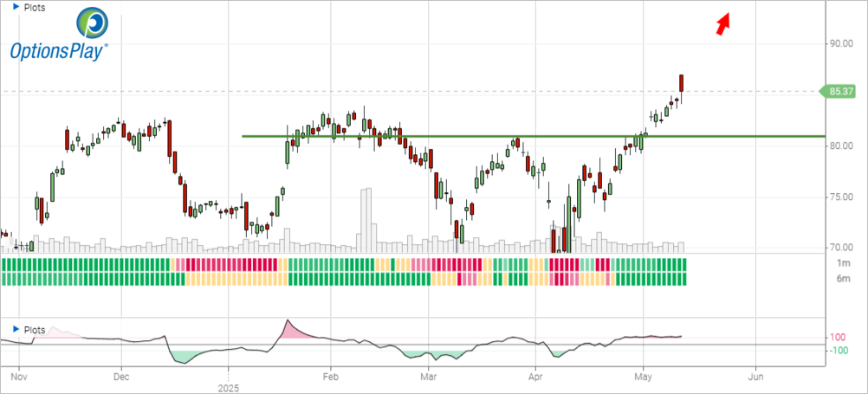
Task: Click the Apr date axis label
Action: [x=535, y=377]
